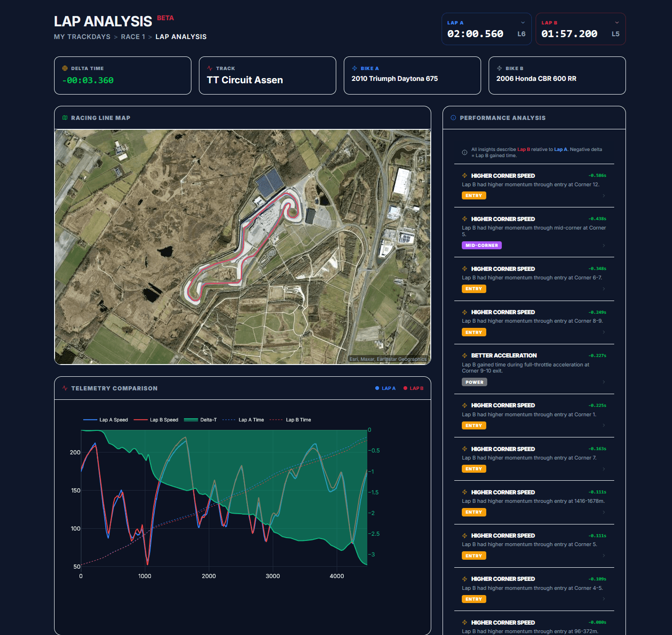The height and width of the screenshot is (635, 672).
Task: Click the BETA label next to title
Action: click(166, 18)
